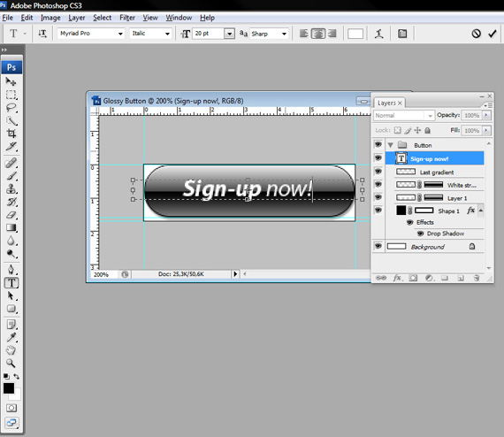Reset default foreground and background colors
This screenshot has width=504, height=437.
pos(6,376)
